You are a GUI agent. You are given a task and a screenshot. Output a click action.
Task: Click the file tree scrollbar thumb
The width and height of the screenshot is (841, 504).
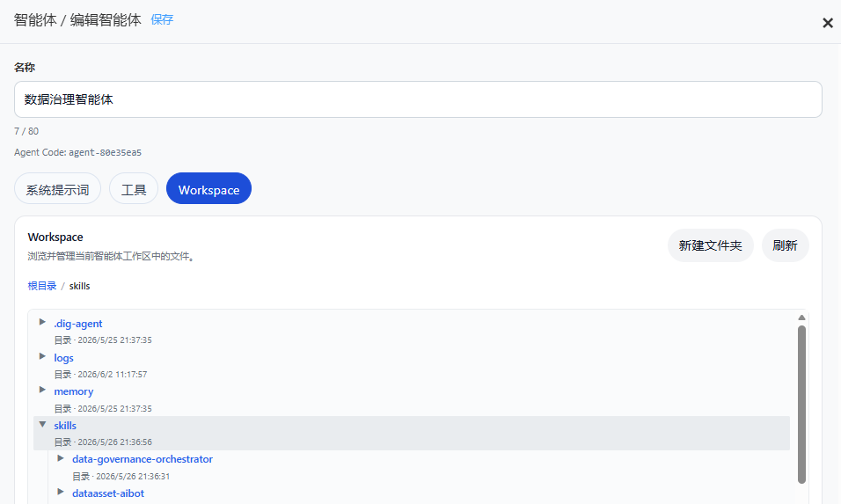(x=801, y=405)
